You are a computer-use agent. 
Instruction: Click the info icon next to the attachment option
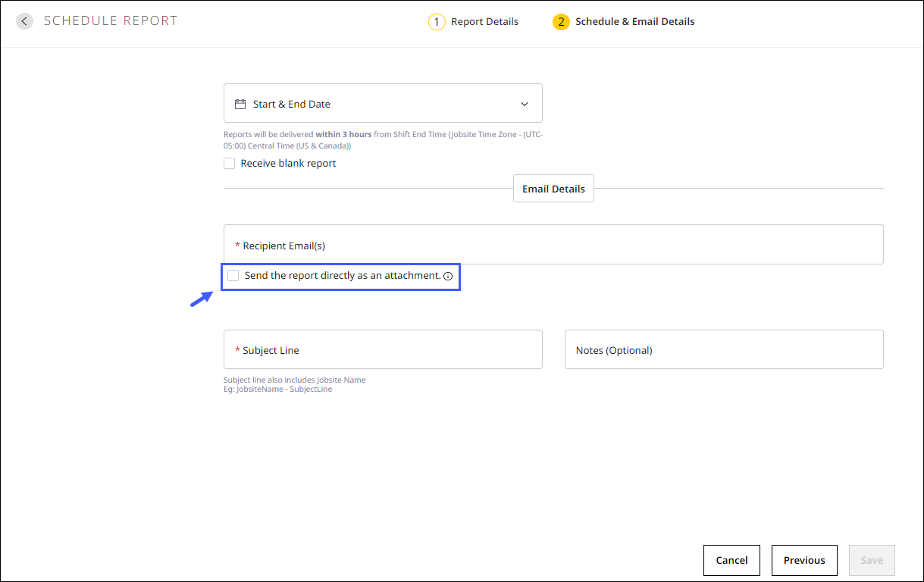point(448,277)
